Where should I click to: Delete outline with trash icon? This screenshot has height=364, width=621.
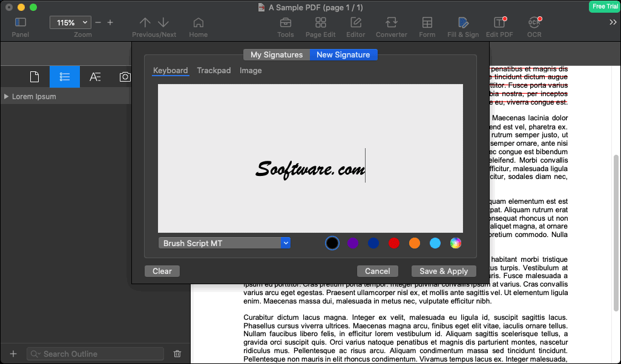pos(177,354)
